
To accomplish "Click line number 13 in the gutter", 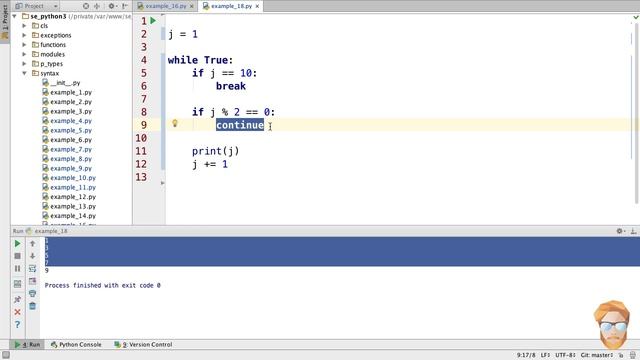I will 141,177.
